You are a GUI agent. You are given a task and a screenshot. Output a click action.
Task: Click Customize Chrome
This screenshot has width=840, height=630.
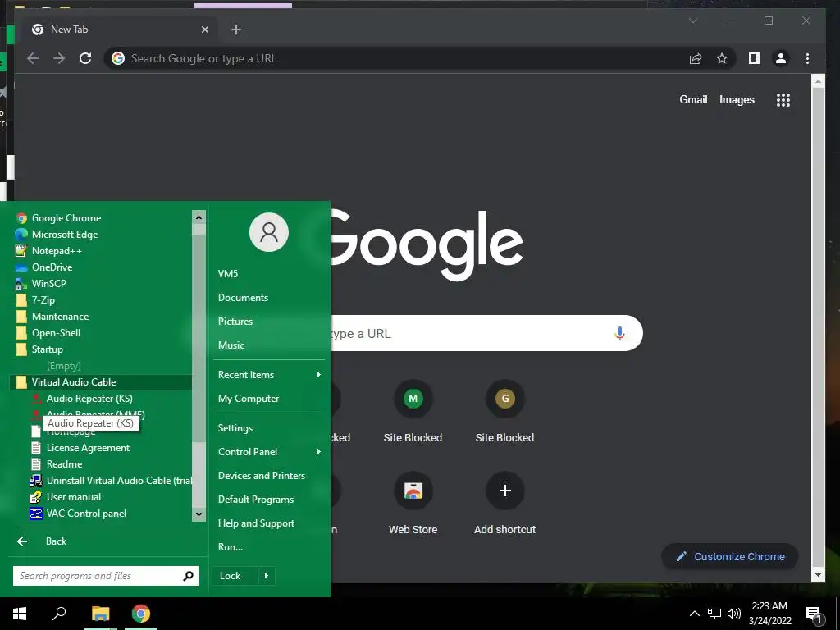point(730,557)
